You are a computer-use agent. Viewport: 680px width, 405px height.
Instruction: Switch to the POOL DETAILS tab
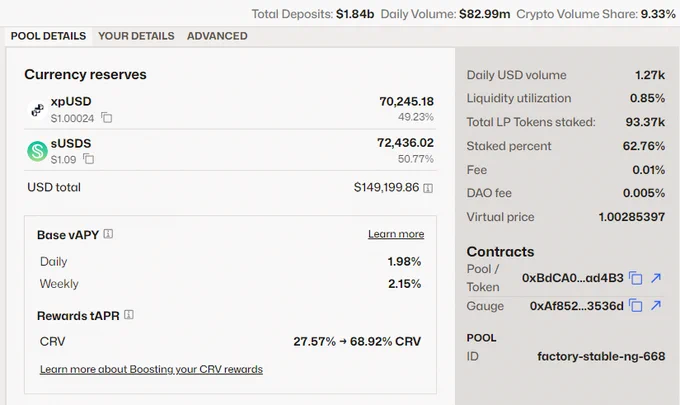(x=49, y=36)
